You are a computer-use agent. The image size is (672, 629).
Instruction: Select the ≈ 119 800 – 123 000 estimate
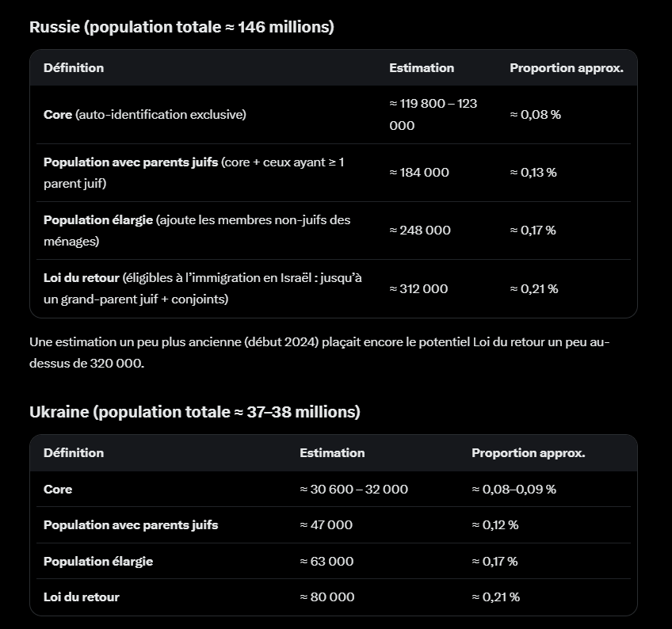433,114
